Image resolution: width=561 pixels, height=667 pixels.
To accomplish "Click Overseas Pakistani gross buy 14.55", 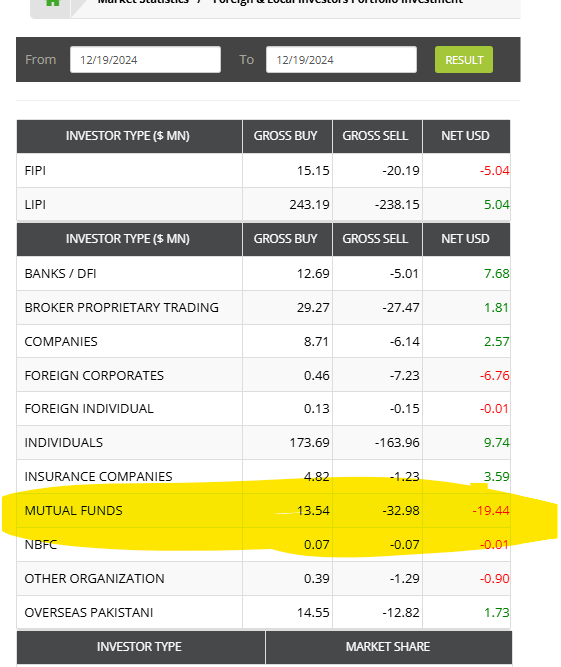I will pyautogui.click(x=313, y=613).
